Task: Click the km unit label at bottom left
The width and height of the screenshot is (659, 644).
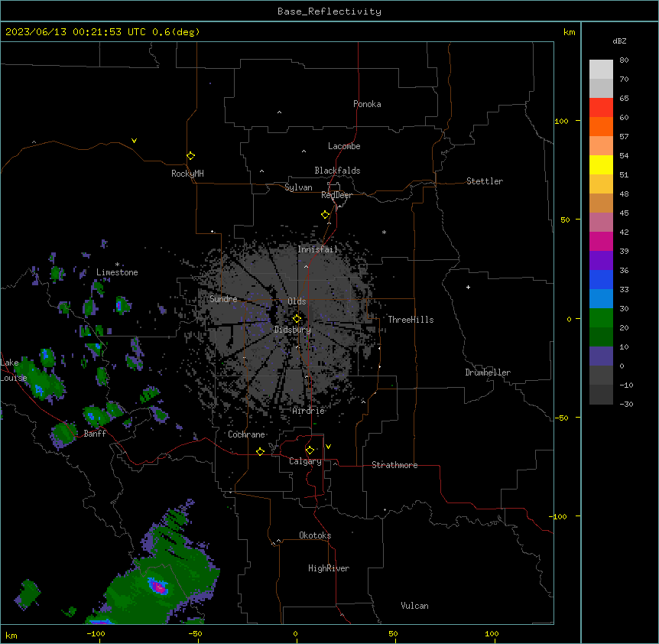Action: 11,636
